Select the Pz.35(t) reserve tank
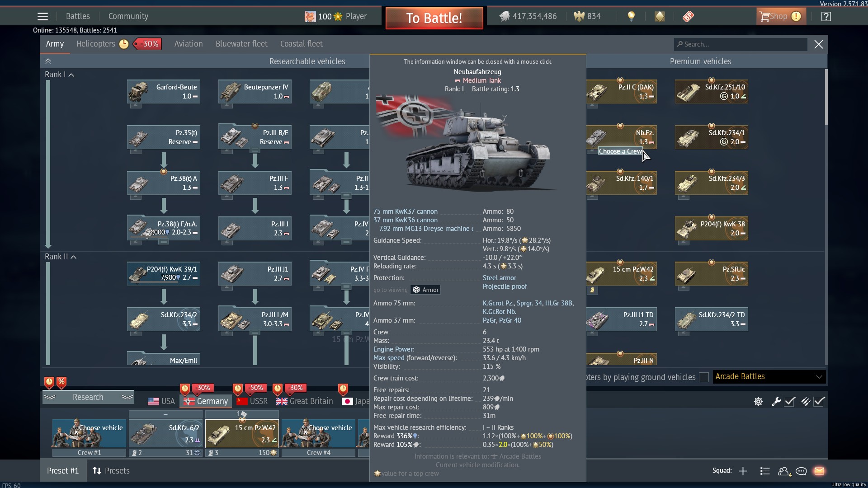This screenshot has width=868, height=488. pos(164,137)
